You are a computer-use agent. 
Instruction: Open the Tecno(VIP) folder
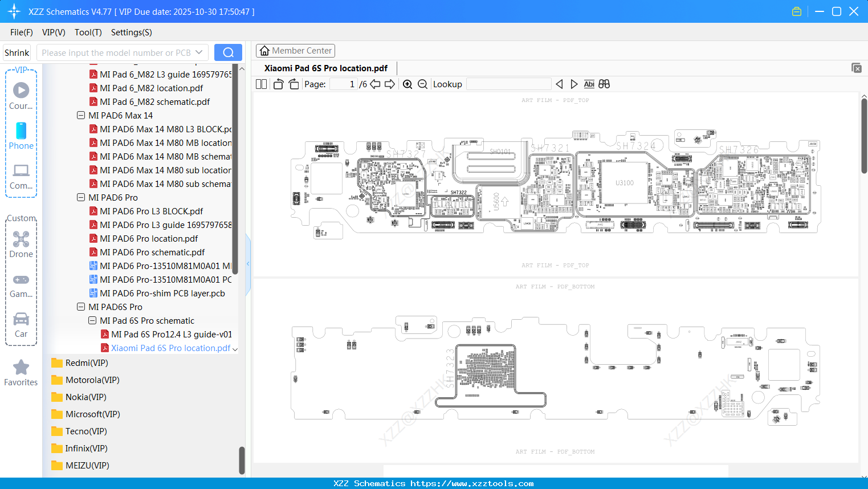(79, 431)
